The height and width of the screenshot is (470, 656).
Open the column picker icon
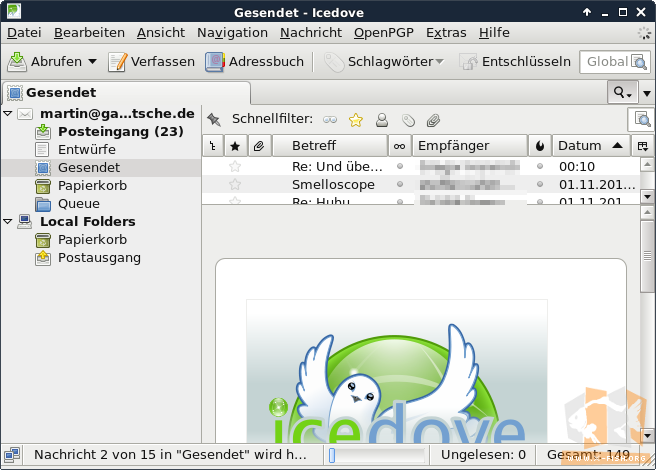[x=643, y=146]
